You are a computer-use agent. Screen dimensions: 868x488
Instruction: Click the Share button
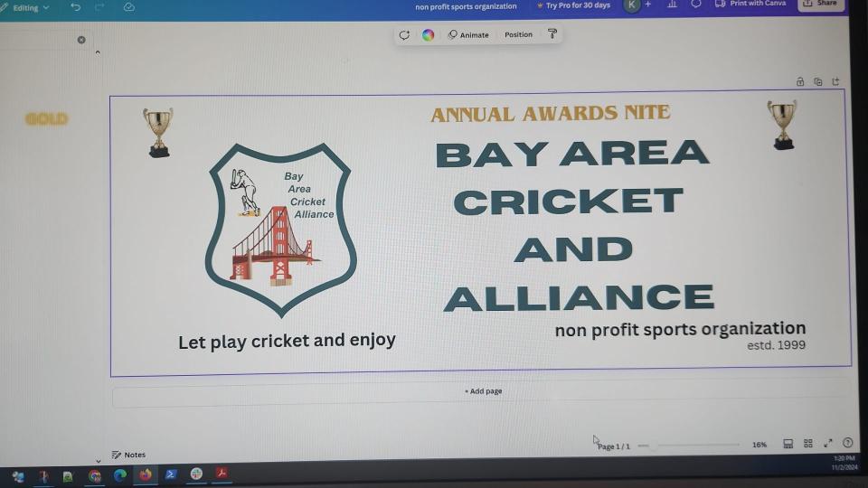(820, 5)
